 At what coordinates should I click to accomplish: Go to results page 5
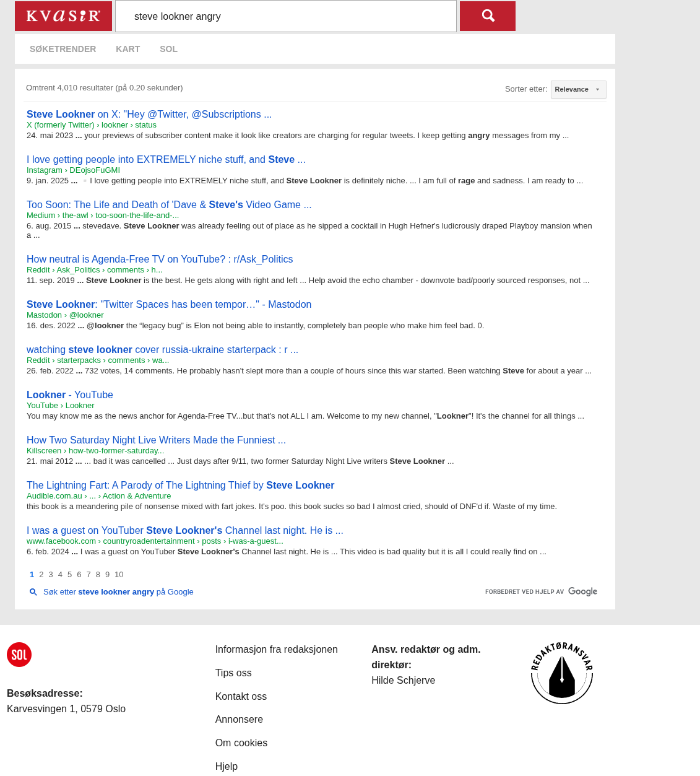(x=69, y=575)
